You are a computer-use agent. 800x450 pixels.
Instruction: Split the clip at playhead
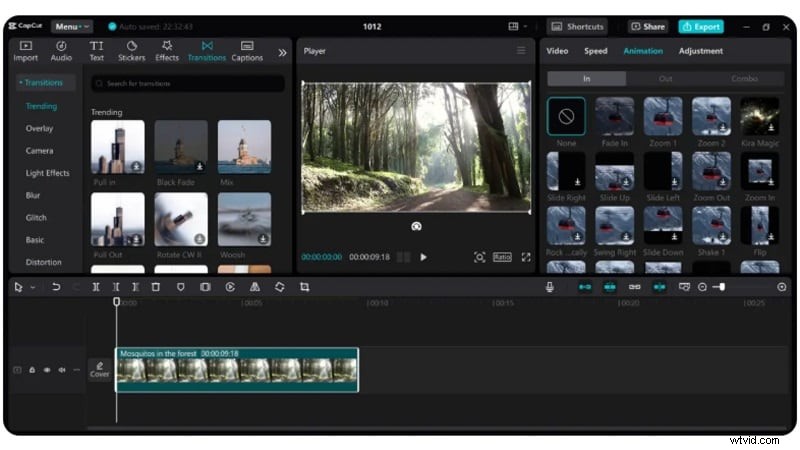(x=96, y=287)
